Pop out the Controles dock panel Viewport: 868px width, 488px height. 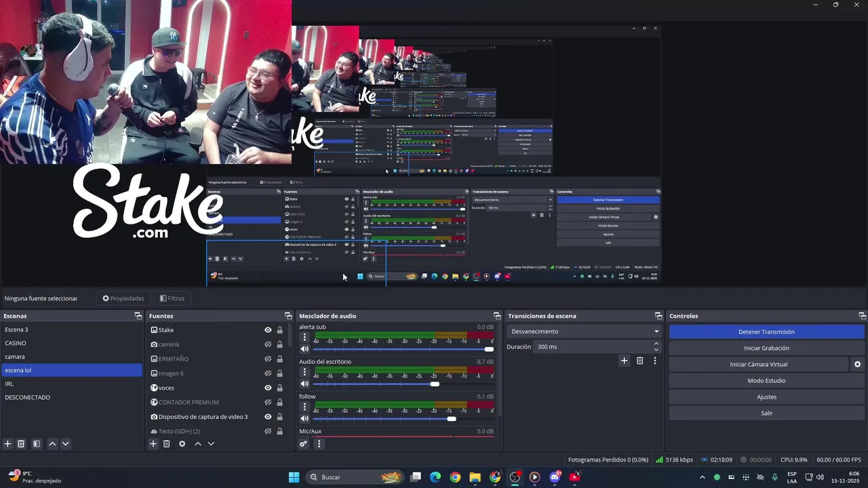click(863, 316)
